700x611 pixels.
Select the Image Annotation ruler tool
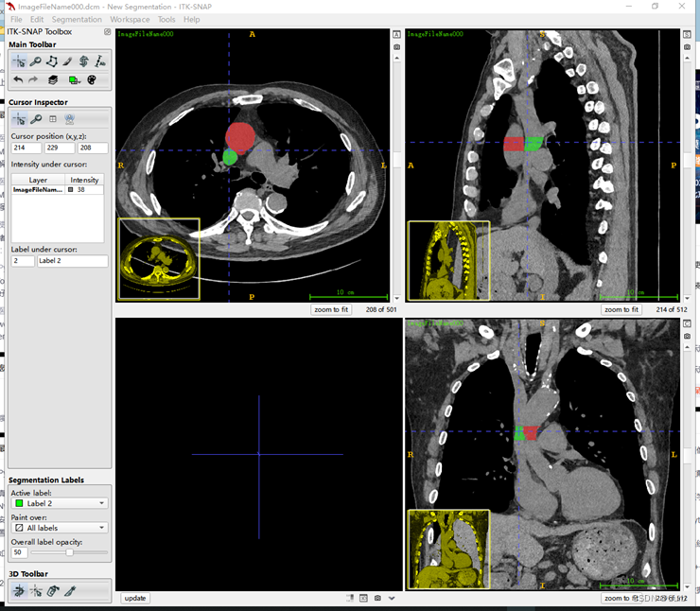click(100, 61)
